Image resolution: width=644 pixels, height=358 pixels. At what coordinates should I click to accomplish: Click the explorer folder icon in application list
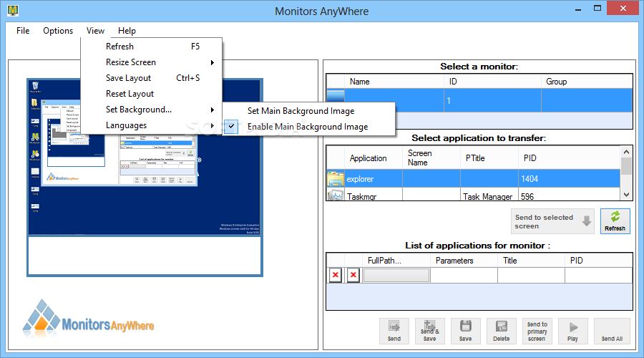(336, 179)
